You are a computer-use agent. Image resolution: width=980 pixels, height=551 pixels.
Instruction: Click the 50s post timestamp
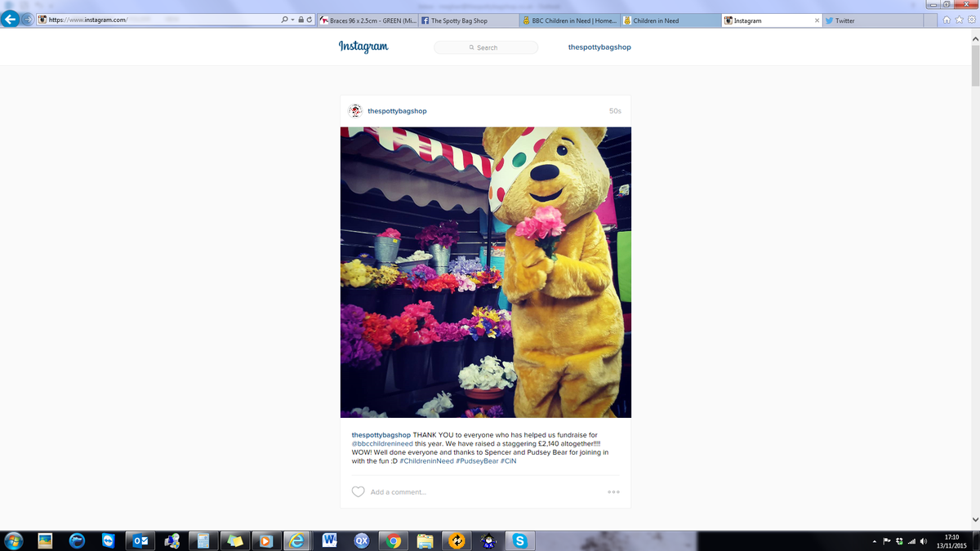click(615, 111)
